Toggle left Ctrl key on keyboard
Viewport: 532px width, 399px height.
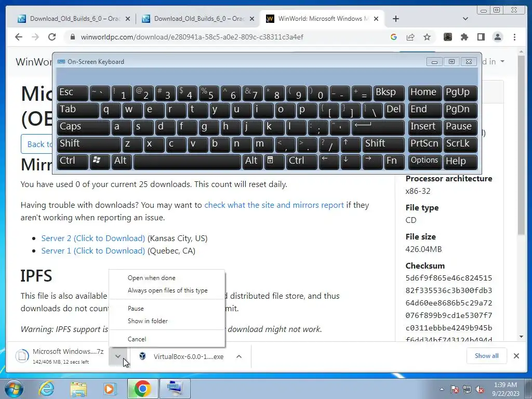(x=72, y=161)
